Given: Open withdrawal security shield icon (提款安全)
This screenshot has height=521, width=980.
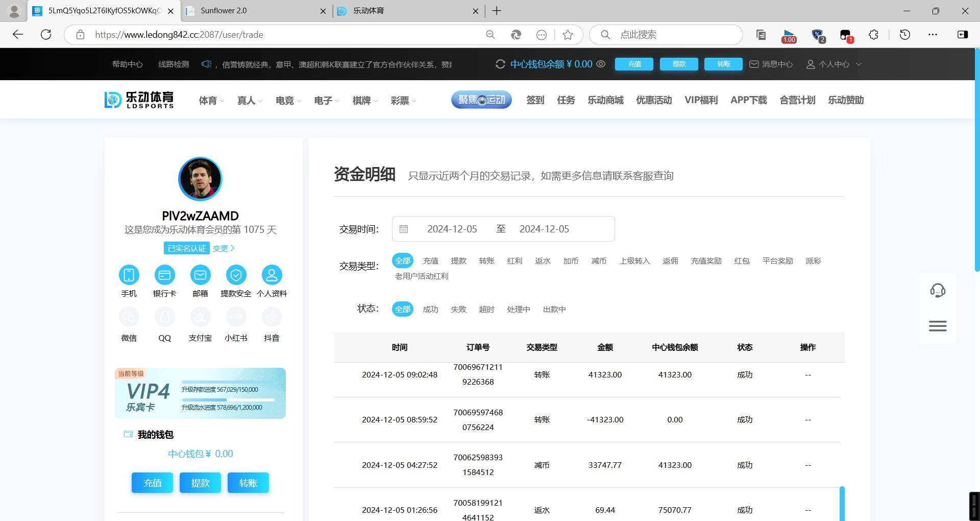Looking at the screenshot, I should (x=236, y=275).
